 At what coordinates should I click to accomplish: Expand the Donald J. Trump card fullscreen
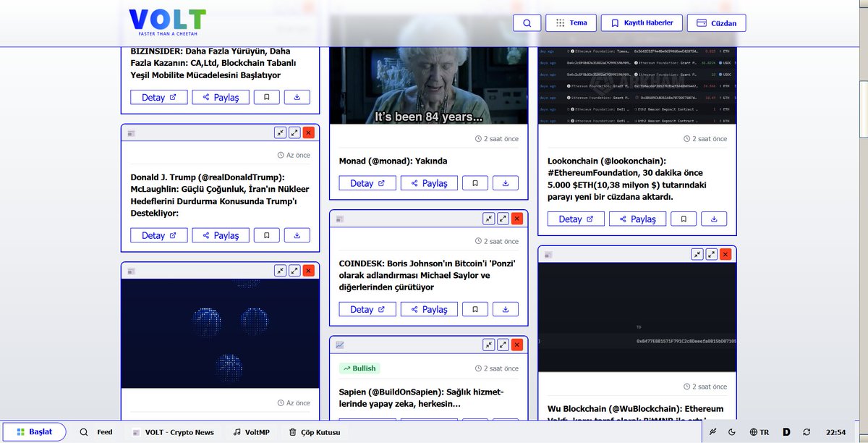(x=294, y=132)
